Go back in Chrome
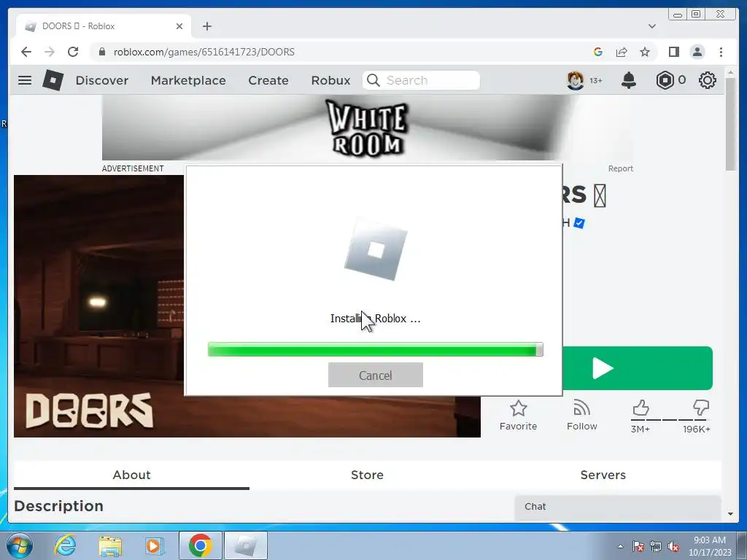The width and height of the screenshot is (747, 560). (26, 52)
